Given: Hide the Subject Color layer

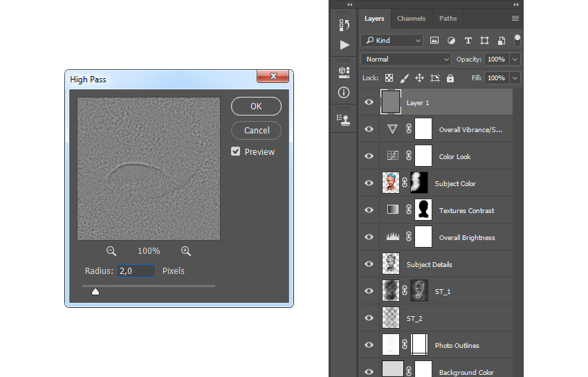Looking at the screenshot, I should (x=369, y=183).
